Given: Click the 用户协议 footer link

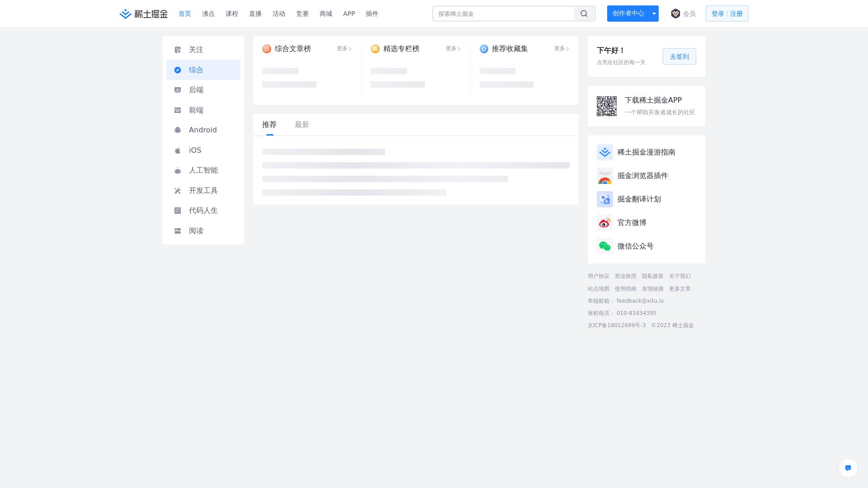Looking at the screenshot, I should point(599,276).
